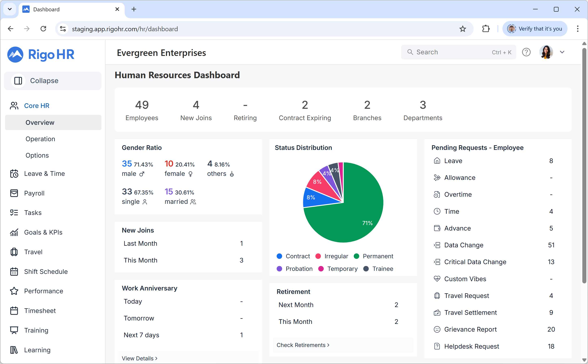Click the Shift Schedule calendar icon
588x364 pixels.
[x=14, y=272]
